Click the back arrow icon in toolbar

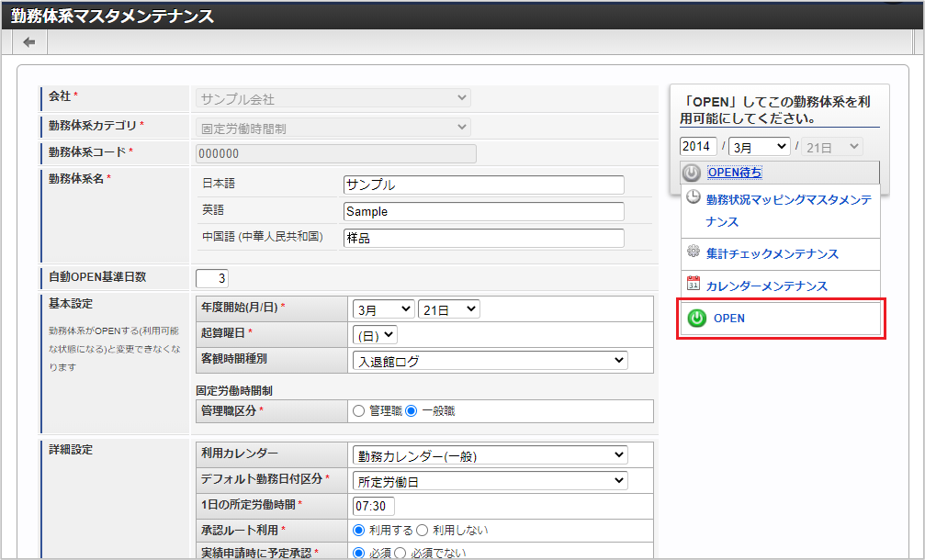pos(28,42)
